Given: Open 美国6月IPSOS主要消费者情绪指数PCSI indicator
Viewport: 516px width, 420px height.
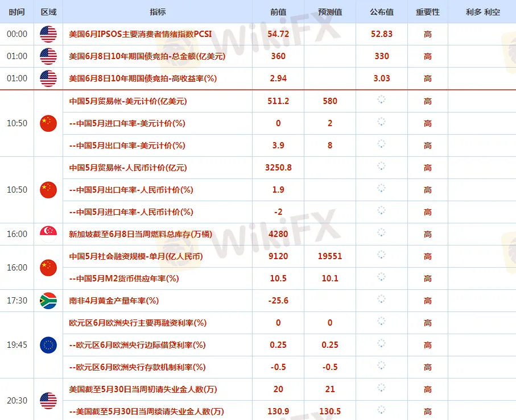Looking at the screenshot, I should [x=140, y=34].
